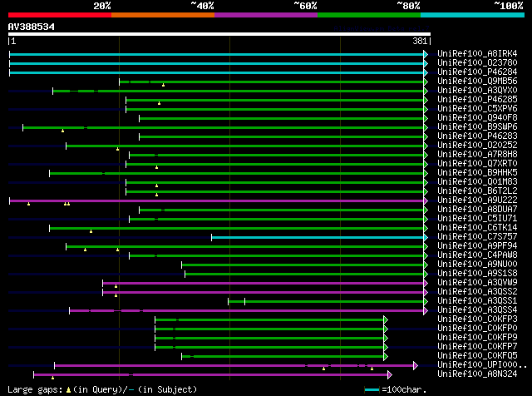Click the yellow gap marker under A8N324 alignment

click(x=52, y=378)
